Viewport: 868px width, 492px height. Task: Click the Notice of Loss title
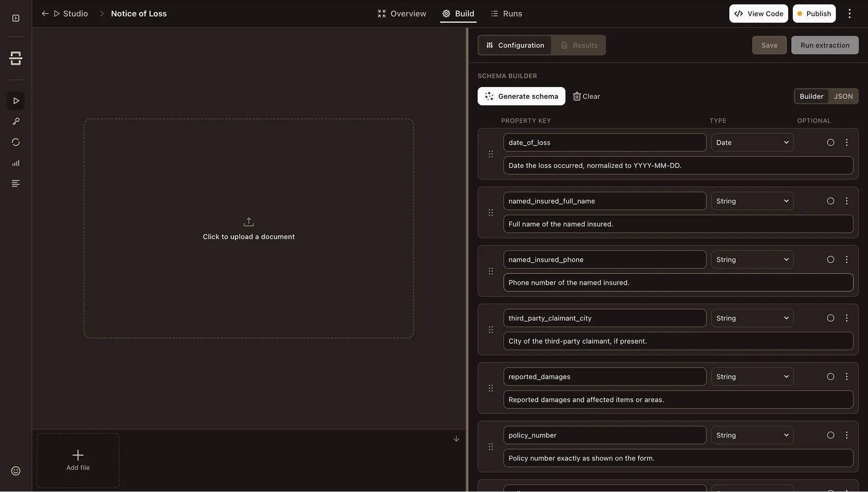[x=139, y=13]
